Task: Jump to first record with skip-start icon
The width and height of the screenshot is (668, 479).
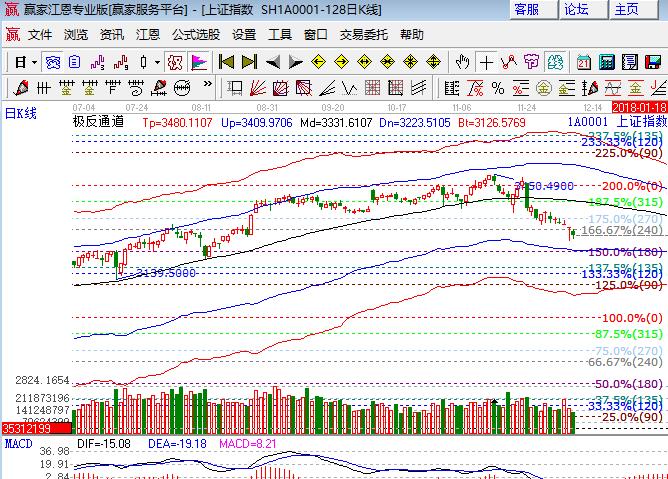Action: click(x=227, y=62)
